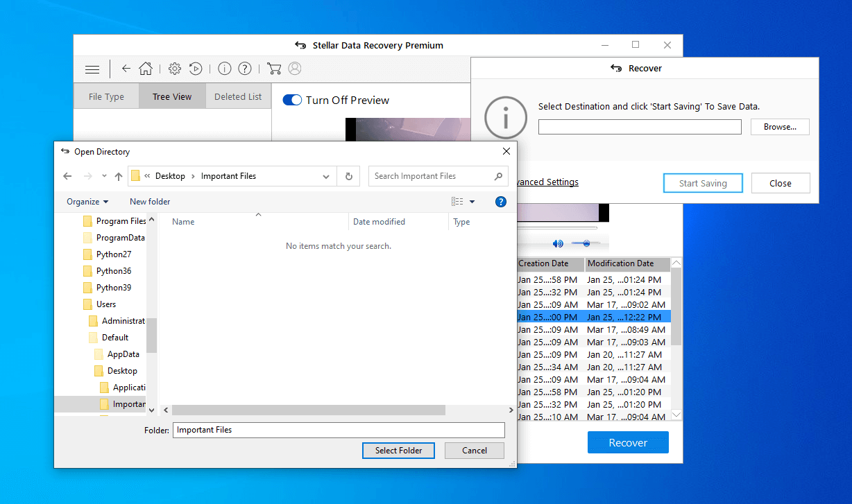
Task: Select Python39 folder in tree
Action: [107, 288]
